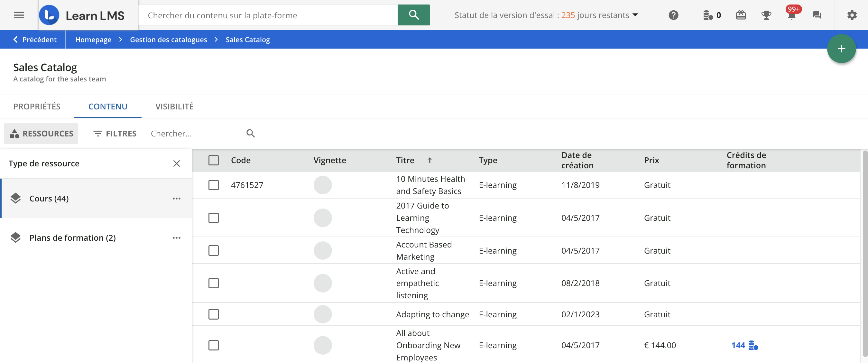The height and width of the screenshot is (363, 868).
Task: Switch to the PROPRIÉTÉS tab
Action: tap(37, 107)
